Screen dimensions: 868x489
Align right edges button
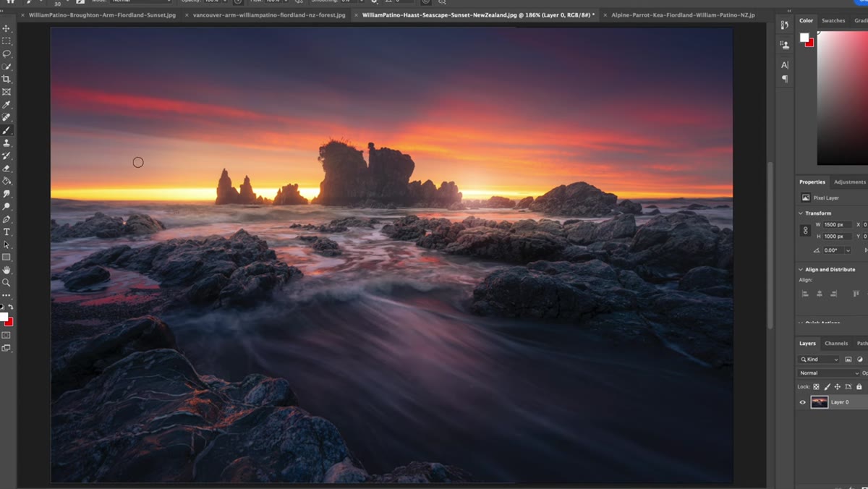pyautogui.click(x=834, y=294)
